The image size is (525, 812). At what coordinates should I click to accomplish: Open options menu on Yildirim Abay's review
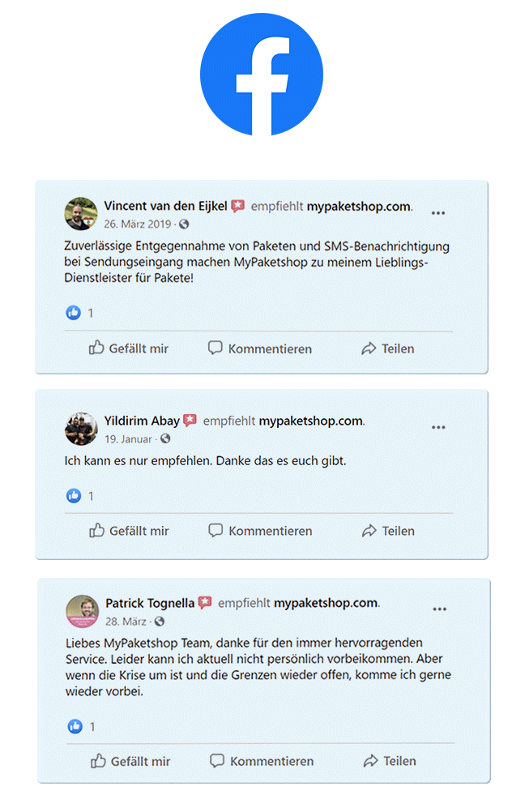438,427
